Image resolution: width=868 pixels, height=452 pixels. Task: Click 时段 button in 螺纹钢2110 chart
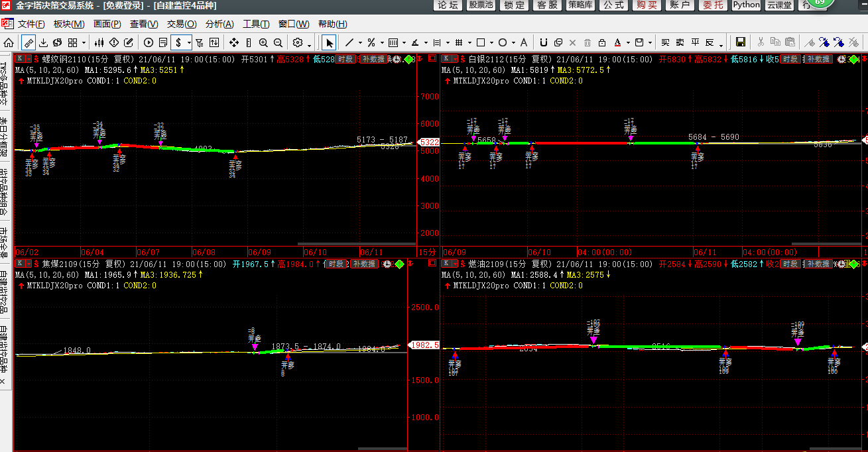point(344,59)
